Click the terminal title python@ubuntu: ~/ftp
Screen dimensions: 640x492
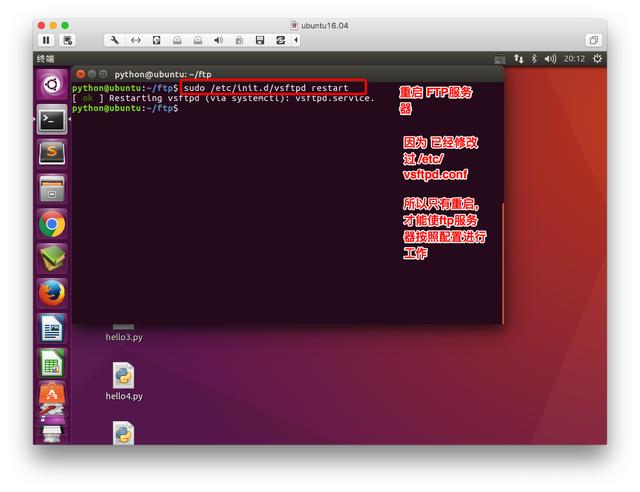(163, 74)
